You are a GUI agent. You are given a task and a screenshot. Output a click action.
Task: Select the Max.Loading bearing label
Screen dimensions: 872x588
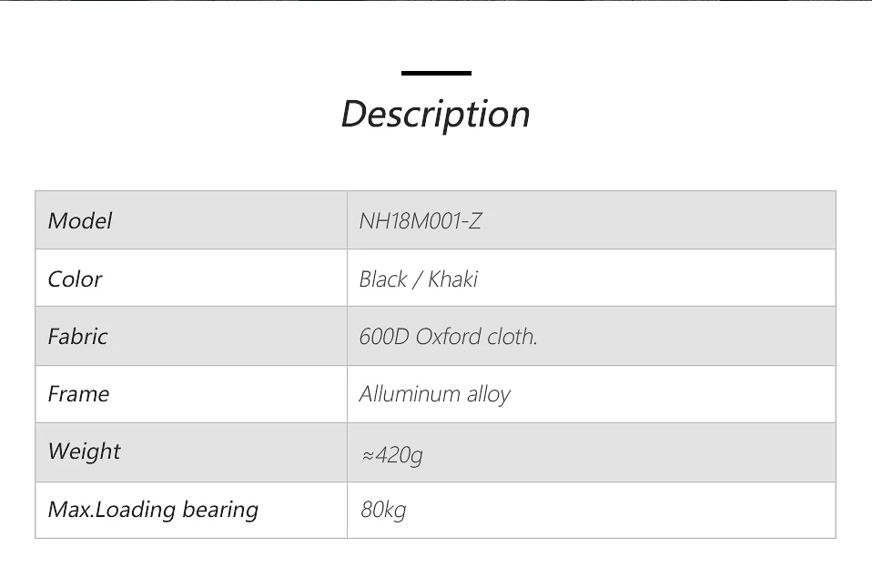[x=153, y=510]
